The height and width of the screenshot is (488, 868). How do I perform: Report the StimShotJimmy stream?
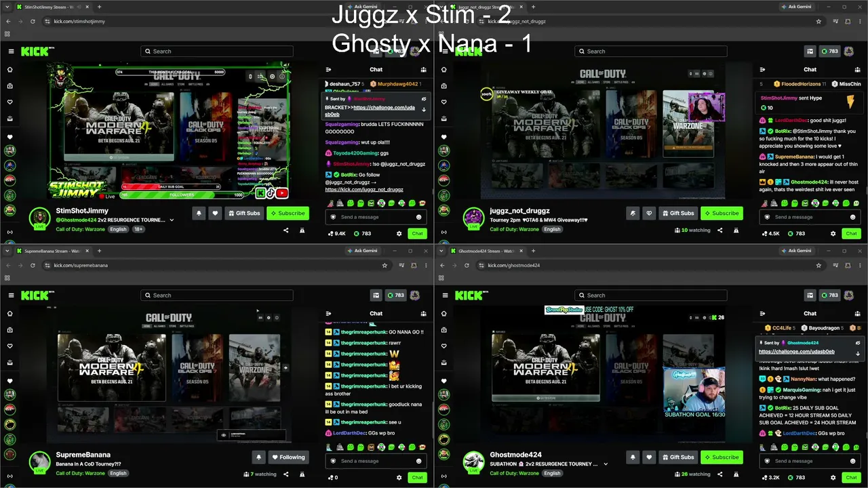[x=302, y=230]
